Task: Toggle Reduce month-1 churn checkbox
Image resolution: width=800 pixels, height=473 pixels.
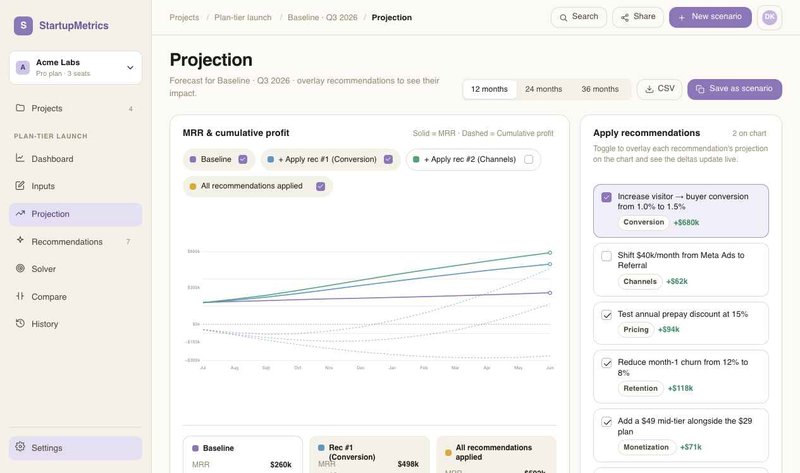Action: (x=606, y=363)
